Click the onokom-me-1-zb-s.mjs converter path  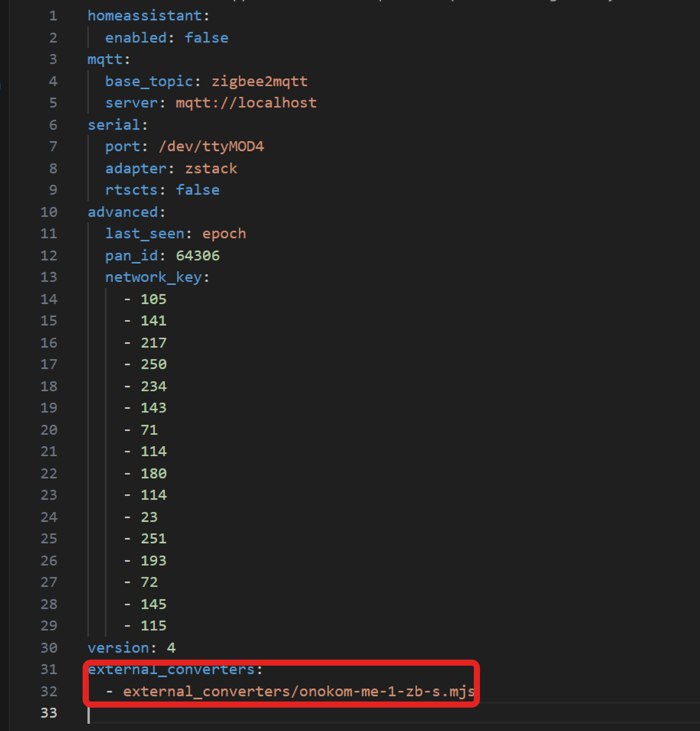pyautogui.click(x=298, y=692)
